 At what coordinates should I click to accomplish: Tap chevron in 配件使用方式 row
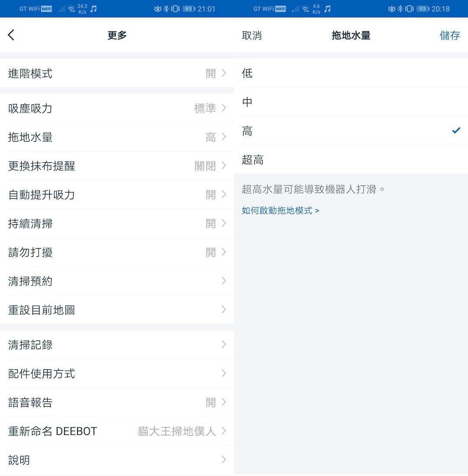[224, 373]
